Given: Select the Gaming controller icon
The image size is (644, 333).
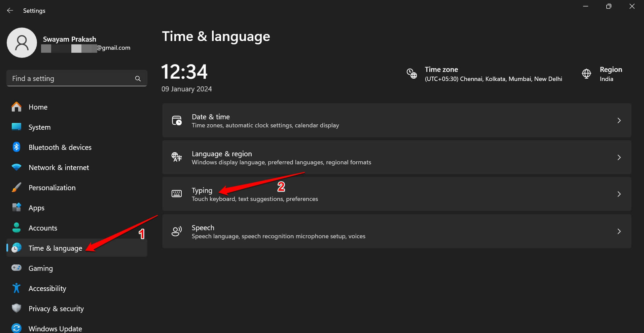Looking at the screenshot, I should [16, 268].
